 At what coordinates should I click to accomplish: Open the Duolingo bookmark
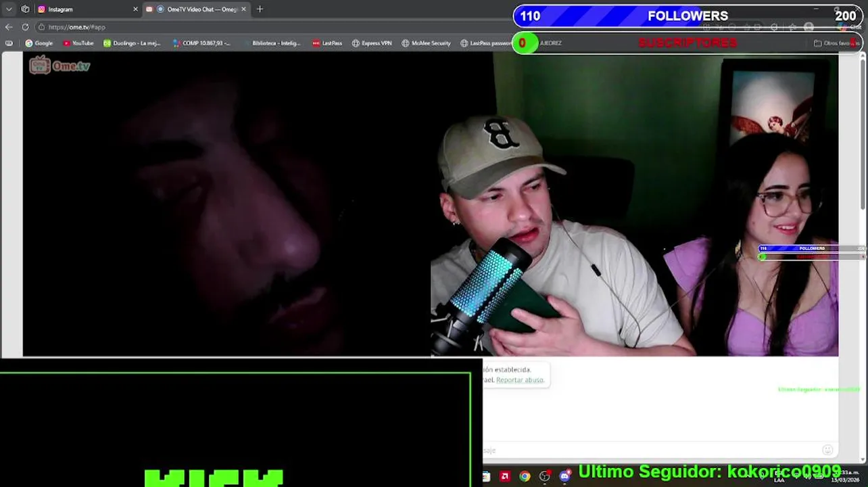(x=132, y=43)
